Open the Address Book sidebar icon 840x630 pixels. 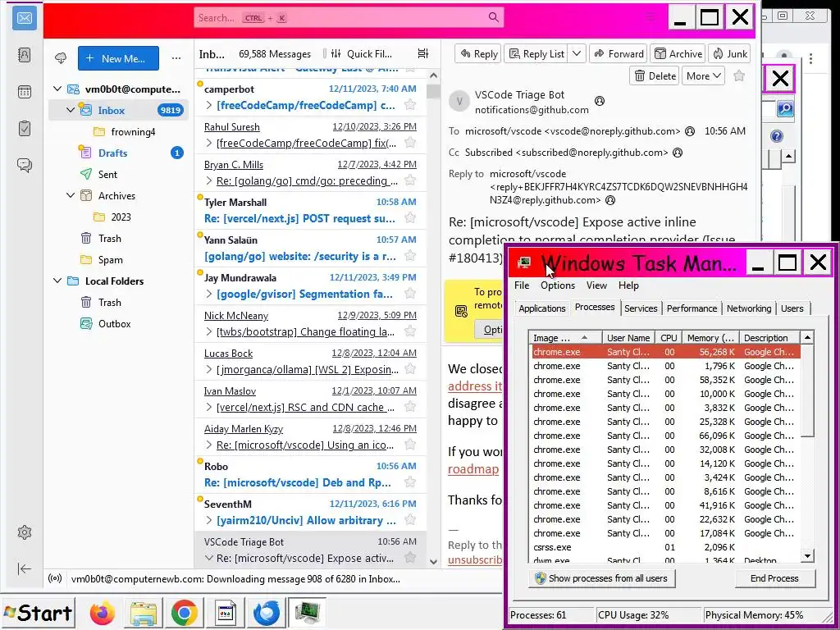pos(24,55)
